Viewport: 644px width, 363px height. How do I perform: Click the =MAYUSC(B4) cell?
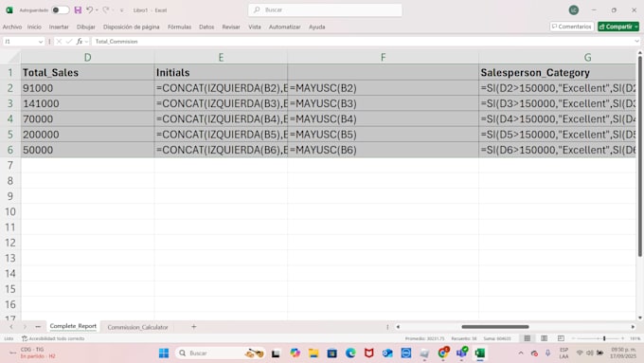(x=384, y=118)
